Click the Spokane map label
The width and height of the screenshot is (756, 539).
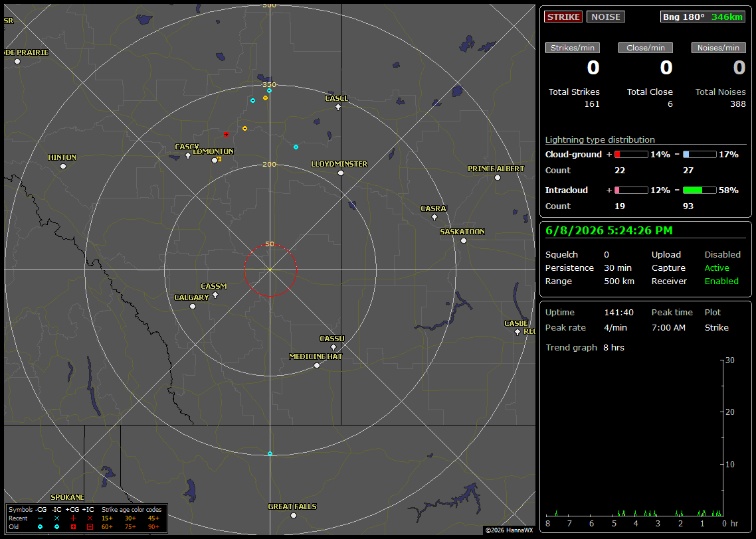(x=68, y=497)
